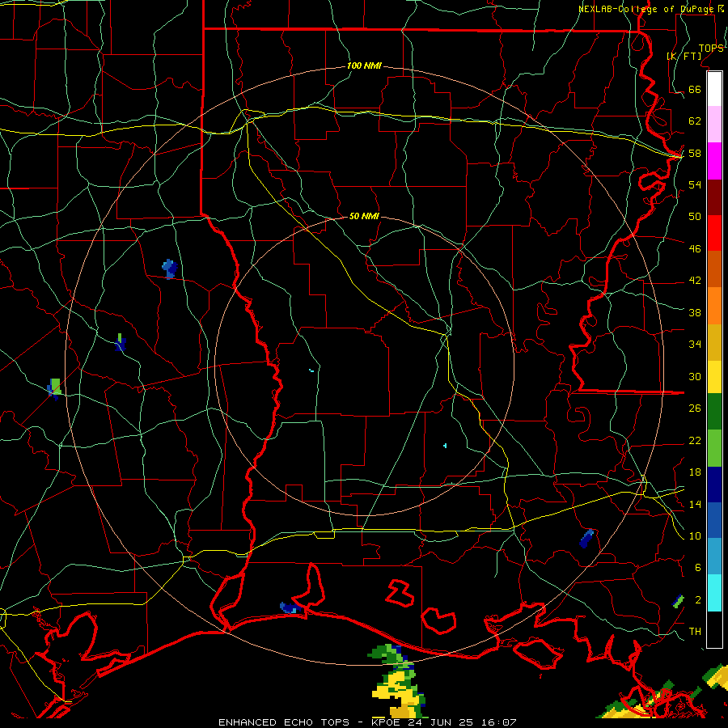Click the white 66 kft legend swatch
This screenshot has height=728, width=728.
tap(714, 89)
